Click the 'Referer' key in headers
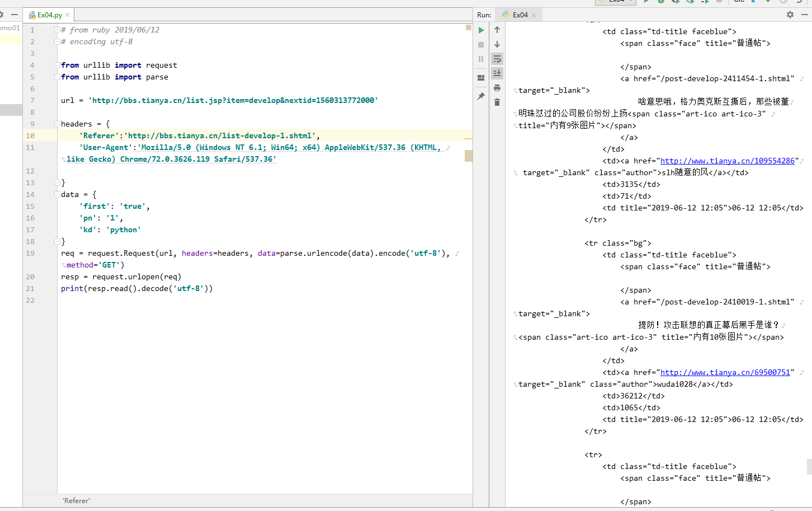The image size is (812, 511). 99,135
